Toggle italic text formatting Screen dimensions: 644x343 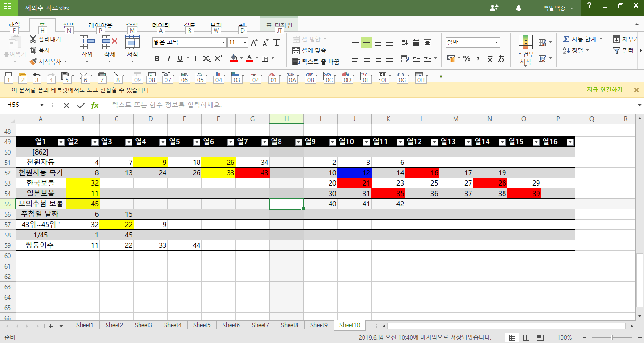pos(169,59)
